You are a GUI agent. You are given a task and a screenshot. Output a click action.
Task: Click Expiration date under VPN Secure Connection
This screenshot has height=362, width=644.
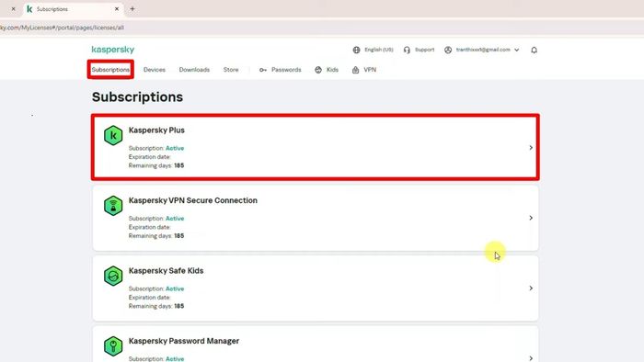tap(149, 227)
